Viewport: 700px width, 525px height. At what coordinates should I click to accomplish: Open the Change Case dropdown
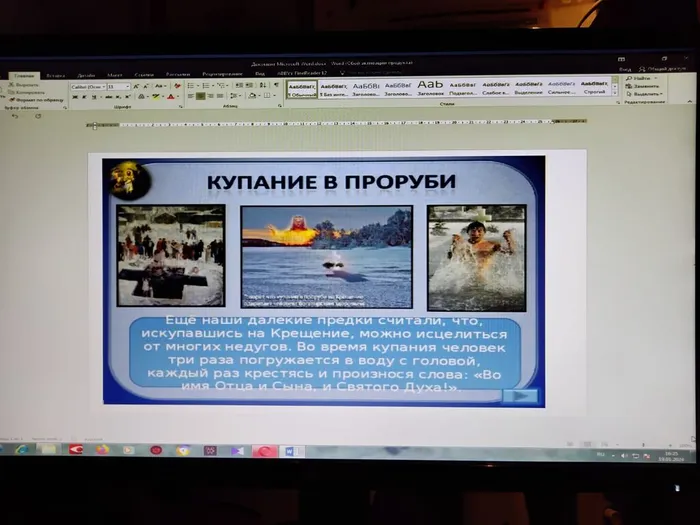(x=160, y=86)
